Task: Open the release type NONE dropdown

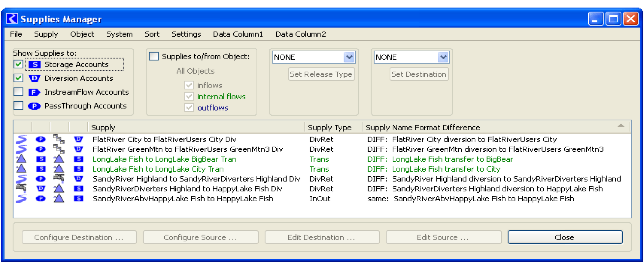Action: [349, 57]
